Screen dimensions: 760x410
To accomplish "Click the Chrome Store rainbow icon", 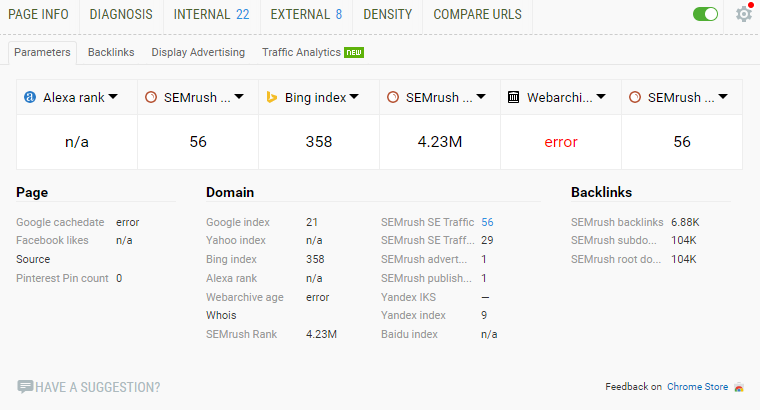I will click(x=739, y=387).
